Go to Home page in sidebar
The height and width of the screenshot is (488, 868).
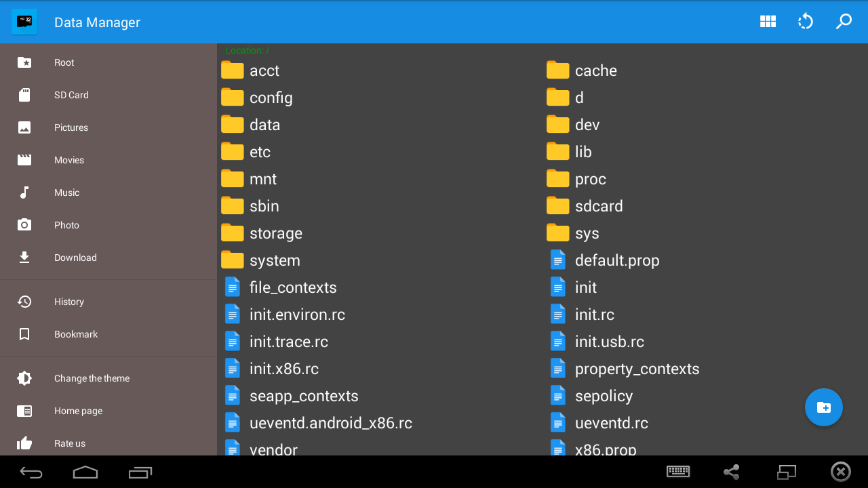108,411
